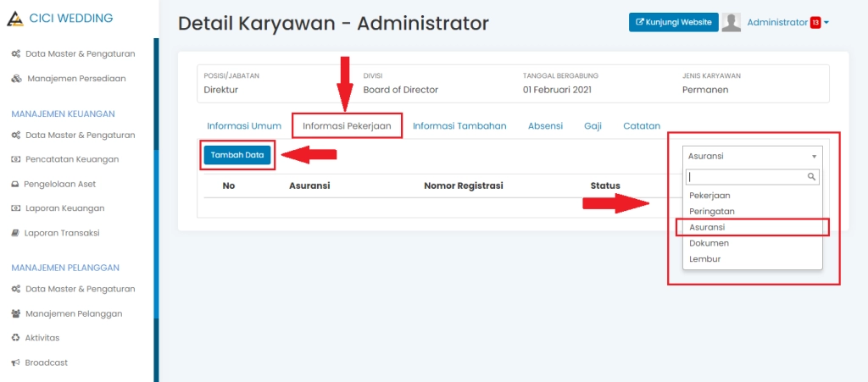Click the Laporan Transaksi book icon
868x382 pixels.
[x=15, y=233]
